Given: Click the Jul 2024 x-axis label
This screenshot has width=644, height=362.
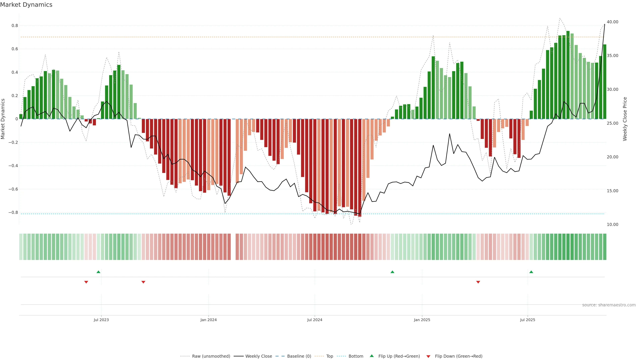Looking at the screenshot, I should [314, 320].
